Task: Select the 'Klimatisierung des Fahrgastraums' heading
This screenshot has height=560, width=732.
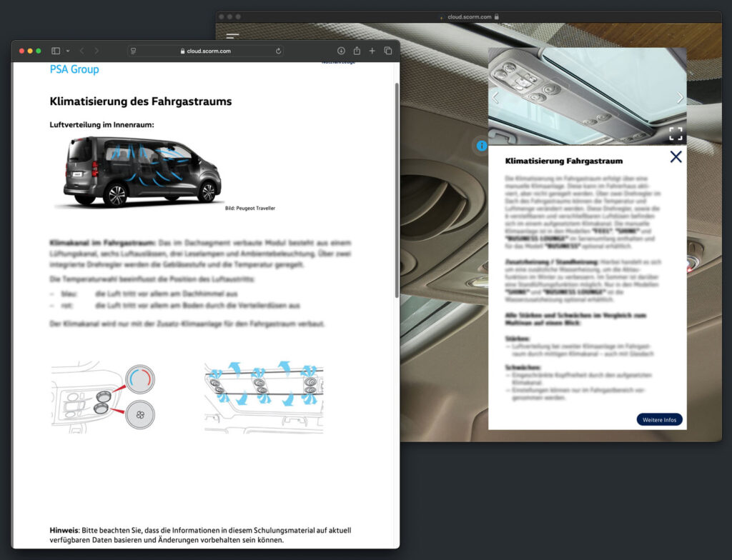Action: (x=141, y=101)
